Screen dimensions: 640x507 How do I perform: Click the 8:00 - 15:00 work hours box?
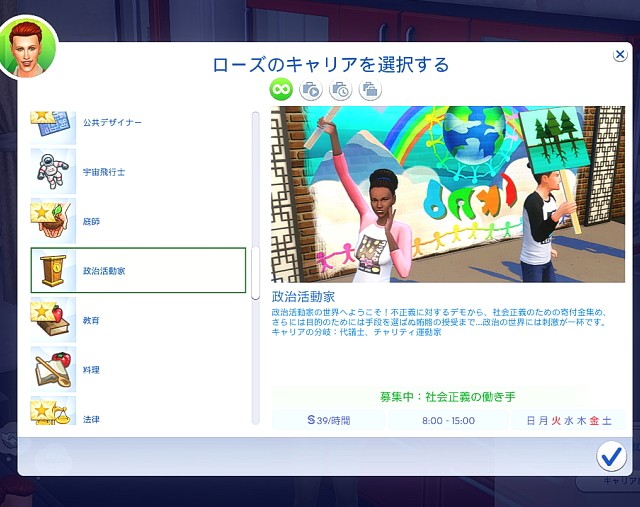point(448,420)
